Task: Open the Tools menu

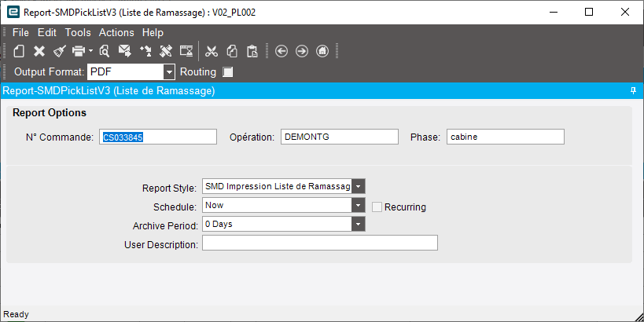Action: (x=78, y=32)
